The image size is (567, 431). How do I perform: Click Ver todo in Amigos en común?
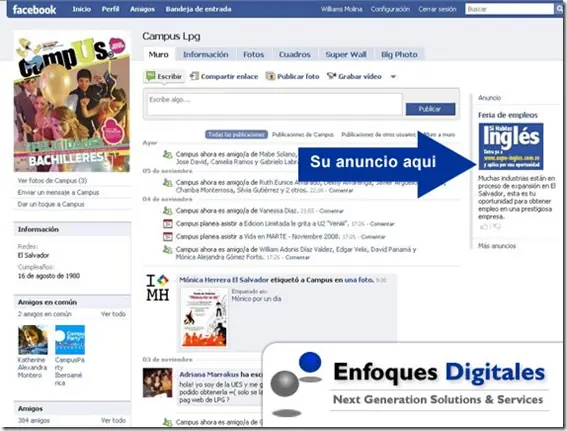point(113,314)
